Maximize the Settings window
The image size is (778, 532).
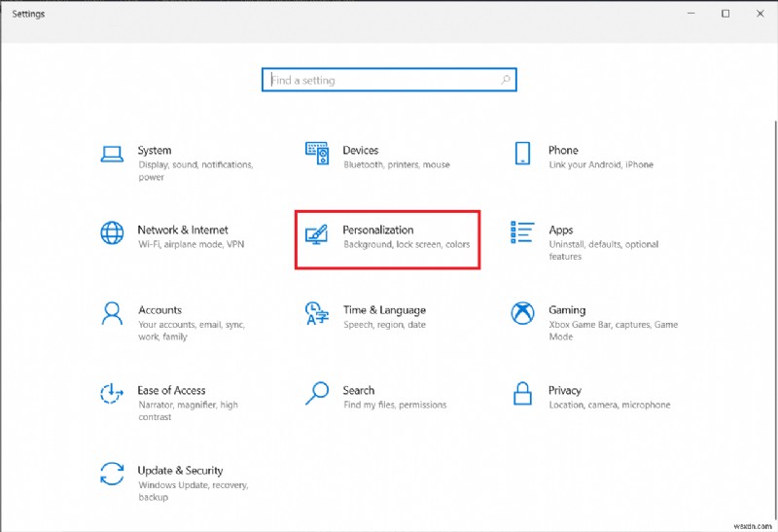725,14
